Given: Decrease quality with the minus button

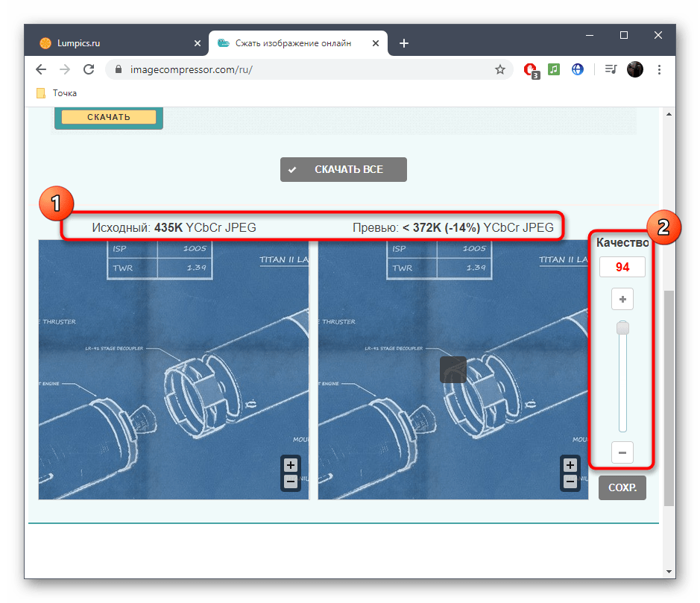Looking at the screenshot, I should tap(622, 452).
